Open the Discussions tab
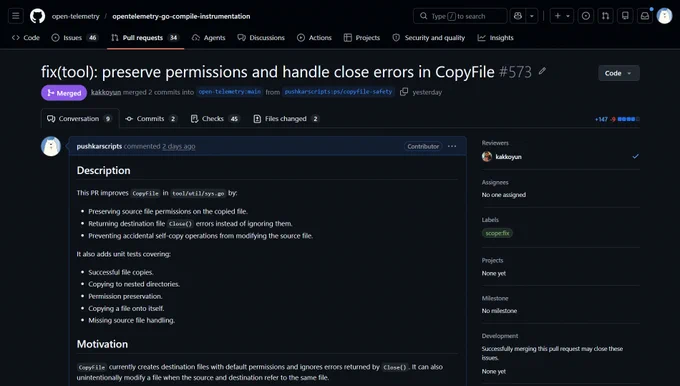 click(261, 38)
